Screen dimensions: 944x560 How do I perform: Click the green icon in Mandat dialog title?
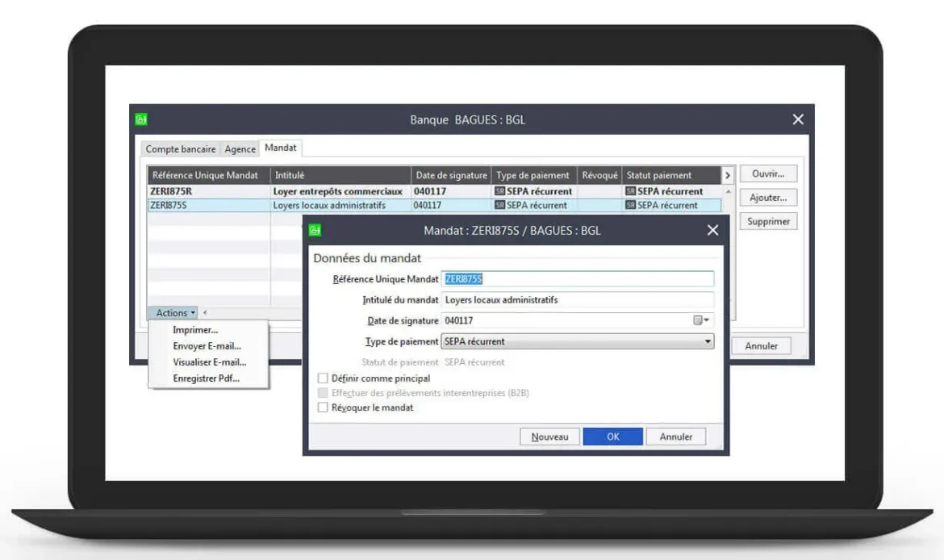[315, 230]
